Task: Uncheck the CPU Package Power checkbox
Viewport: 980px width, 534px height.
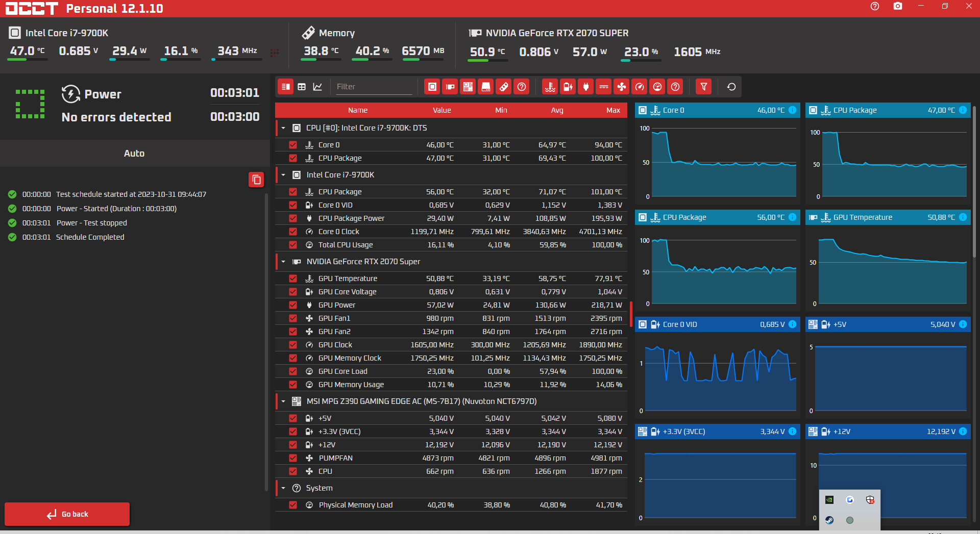Action: [x=293, y=218]
